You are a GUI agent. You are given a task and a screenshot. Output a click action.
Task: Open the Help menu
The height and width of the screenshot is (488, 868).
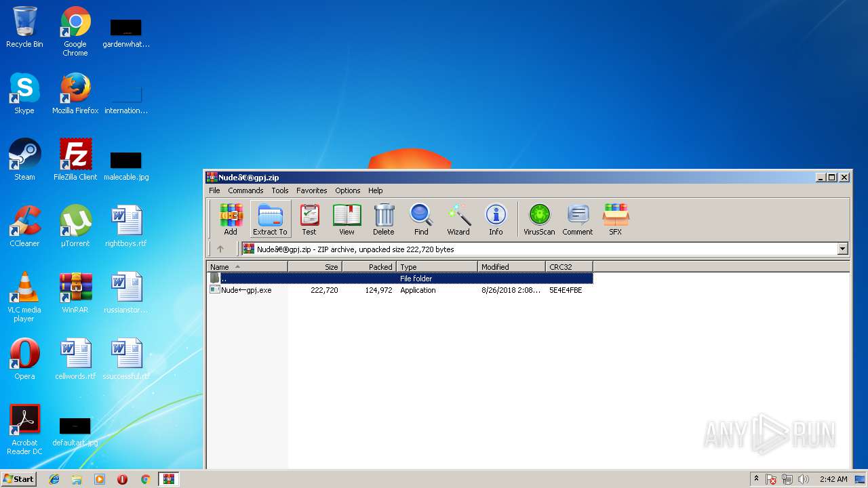(x=376, y=190)
